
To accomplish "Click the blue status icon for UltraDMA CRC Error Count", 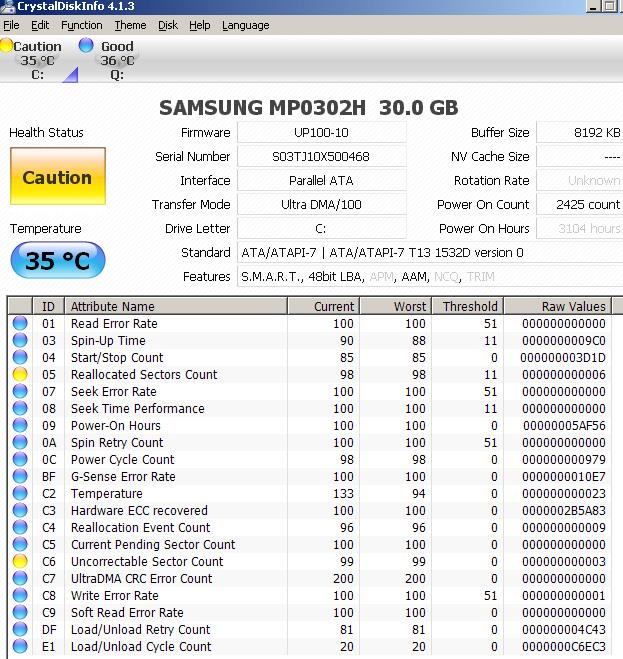I will coord(20,578).
